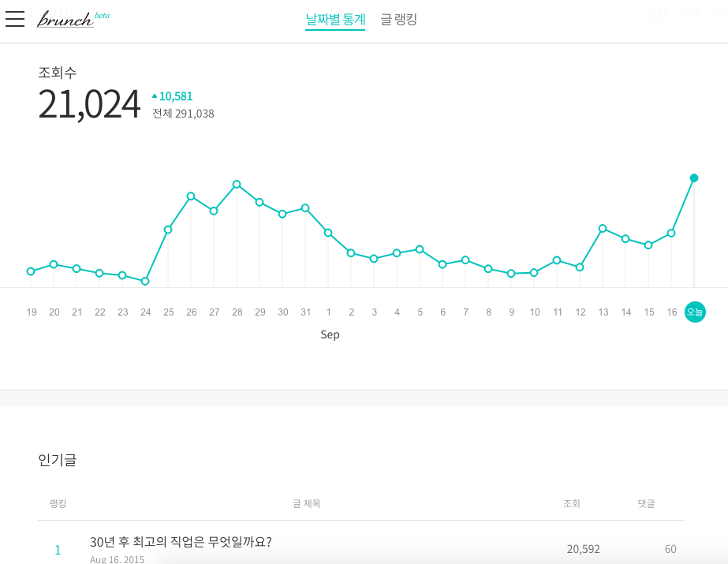Click the 조회 column header
The height and width of the screenshot is (564, 728).
point(571,502)
